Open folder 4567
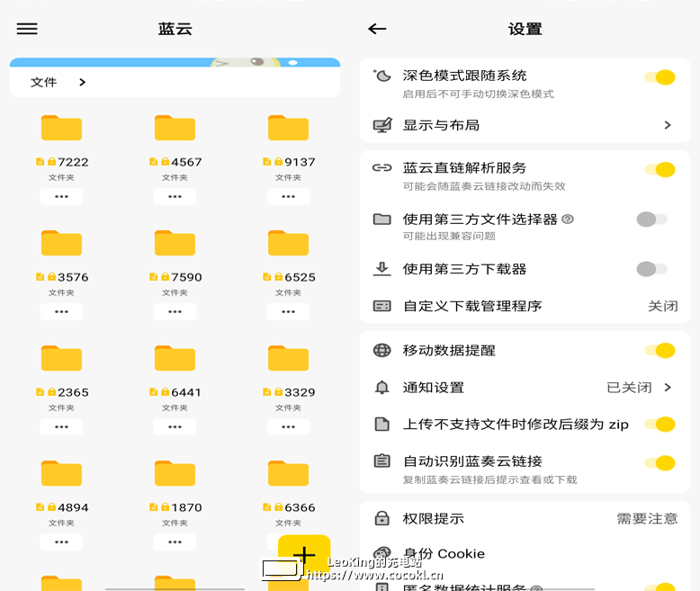Image resolution: width=700 pixels, height=591 pixels. click(175, 128)
